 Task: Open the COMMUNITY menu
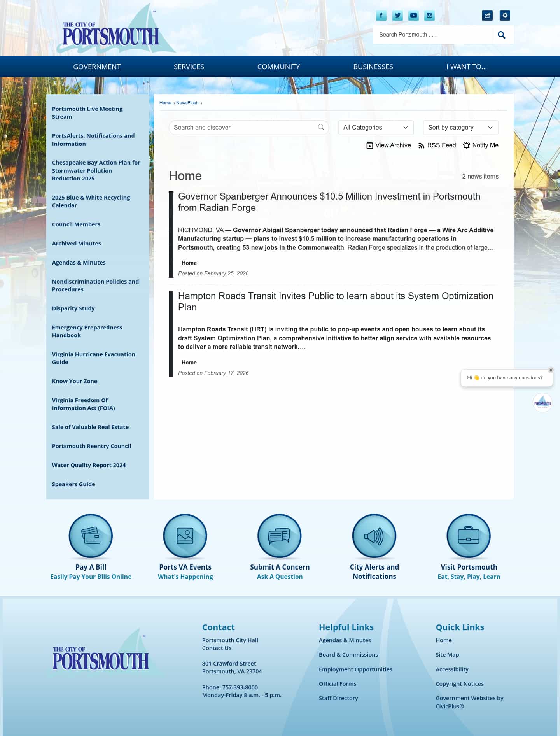click(278, 67)
